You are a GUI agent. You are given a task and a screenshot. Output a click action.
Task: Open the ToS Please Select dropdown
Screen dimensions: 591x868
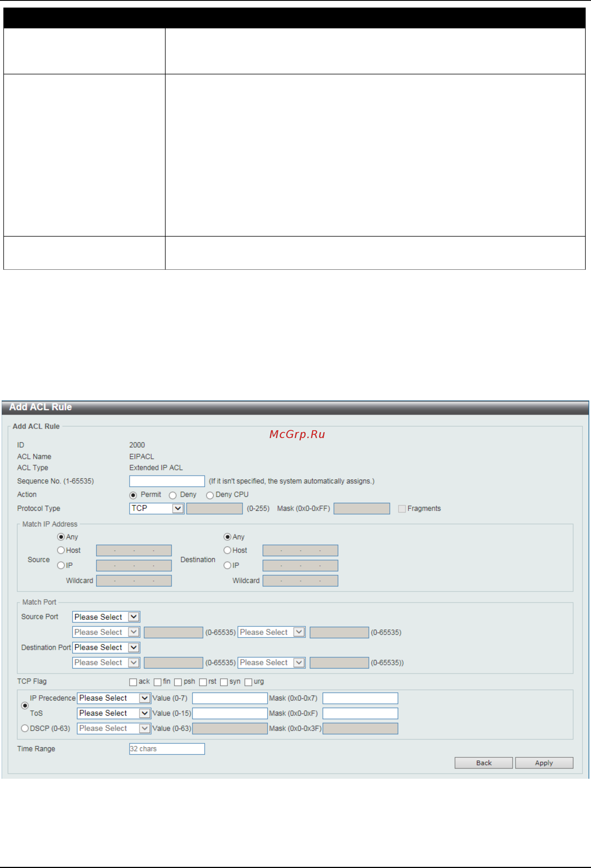click(x=114, y=713)
